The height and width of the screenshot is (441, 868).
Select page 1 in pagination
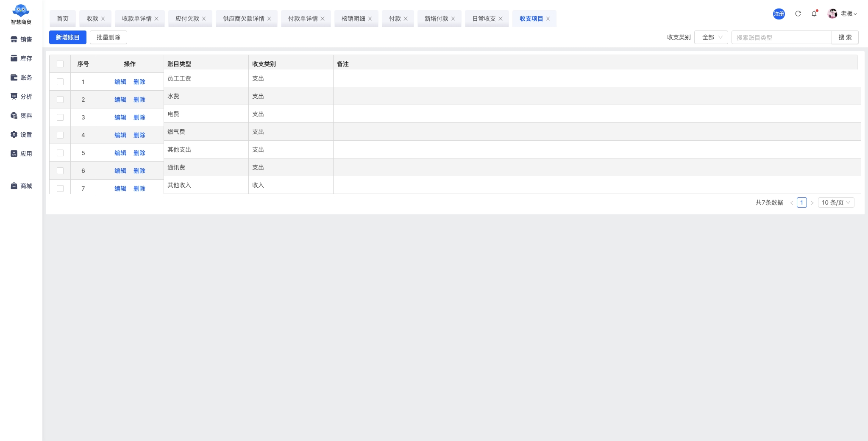(801, 202)
